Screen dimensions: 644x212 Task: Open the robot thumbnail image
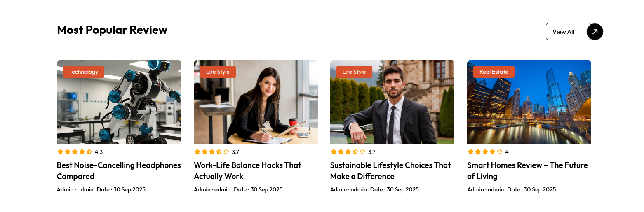[x=119, y=102]
